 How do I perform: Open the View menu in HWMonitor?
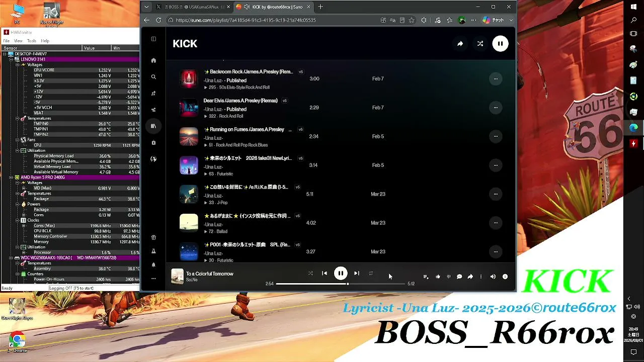(x=18, y=41)
